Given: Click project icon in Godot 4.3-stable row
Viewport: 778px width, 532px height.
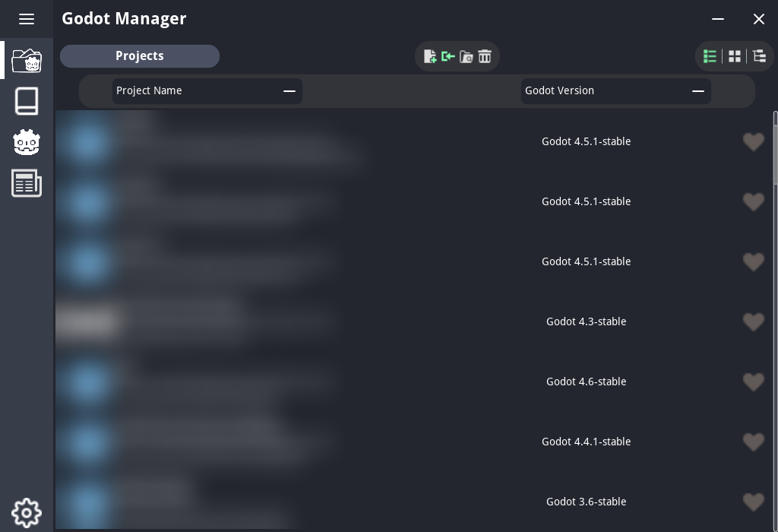Looking at the screenshot, I should point(88,321).
